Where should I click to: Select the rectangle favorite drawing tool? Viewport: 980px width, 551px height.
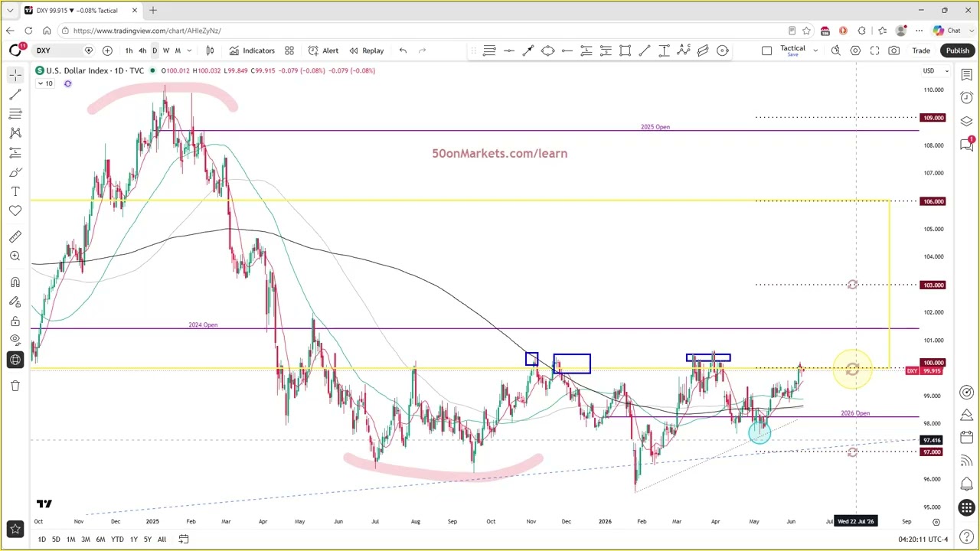coord(626,51)
